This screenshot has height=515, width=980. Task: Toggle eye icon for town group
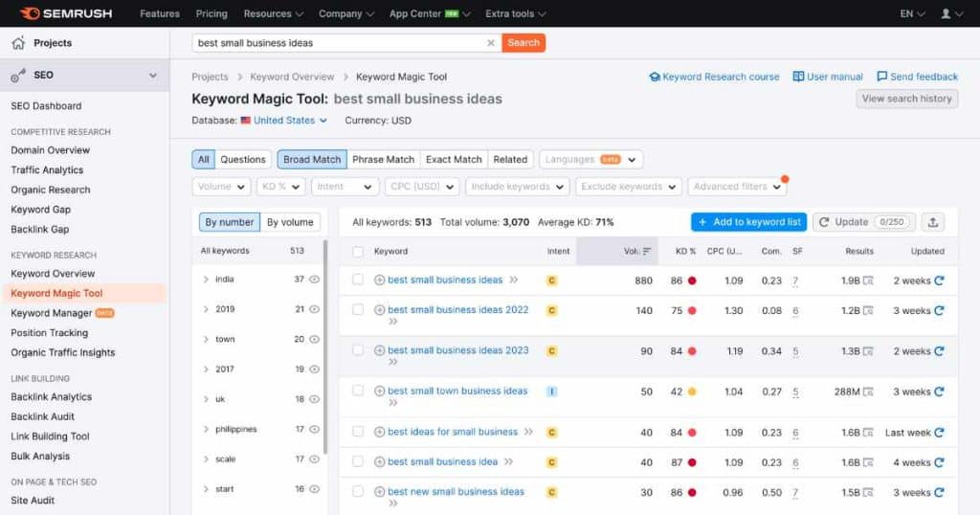pyautogui.click(x=314, y=340)
